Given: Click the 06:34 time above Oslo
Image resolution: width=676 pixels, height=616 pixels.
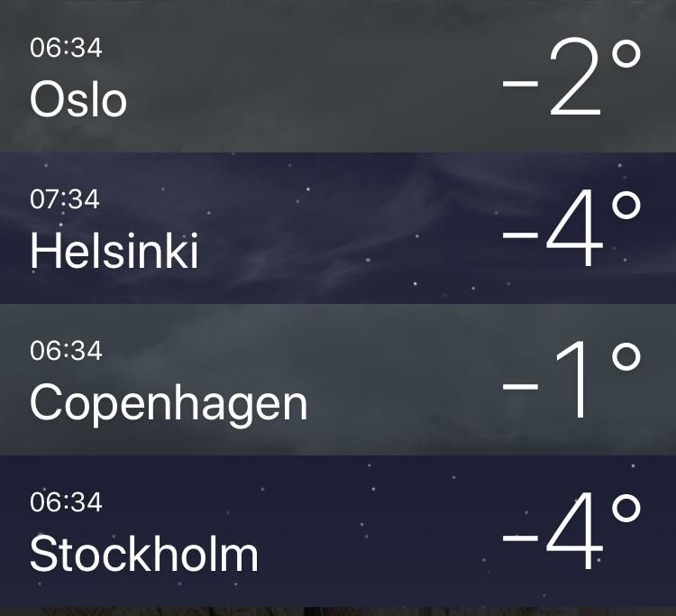Looking at the screenshot, I should 66,48.
